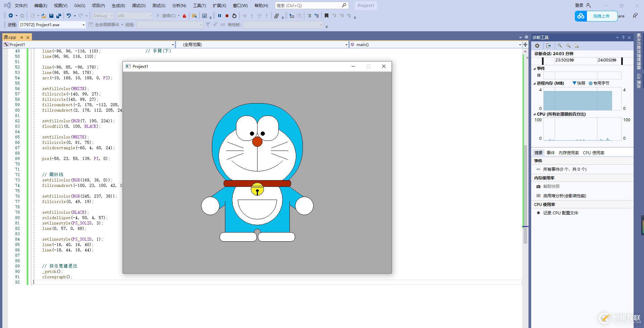The height and width of the screenshot is (328, 644).
Task: Open the 调试(D) menu
Action: click(x=139, y=5)
